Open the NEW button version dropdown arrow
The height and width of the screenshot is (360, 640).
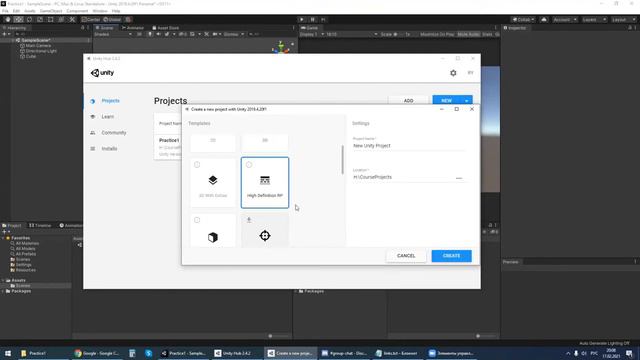click(x=467, y=101)
